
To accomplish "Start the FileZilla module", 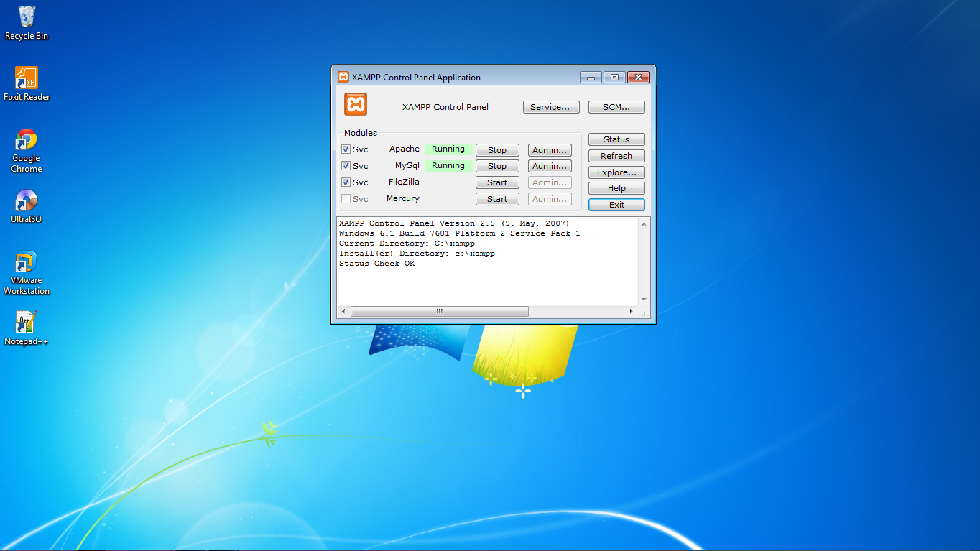I will pos(497,182).
